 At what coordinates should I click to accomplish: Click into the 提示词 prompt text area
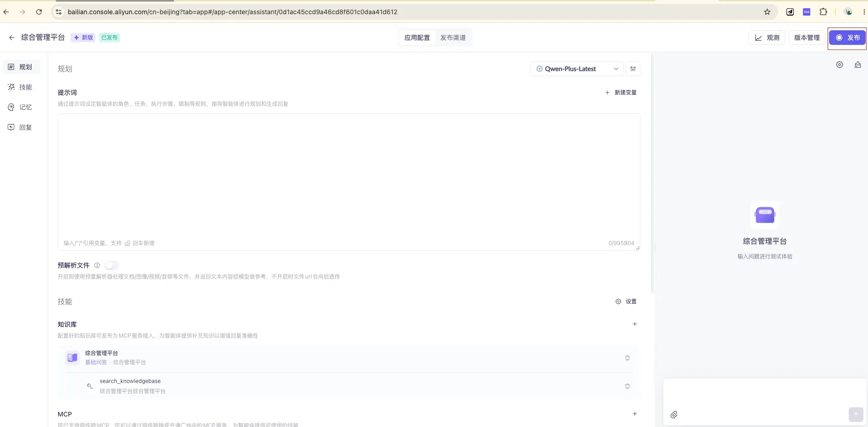[x=349, y=182]
